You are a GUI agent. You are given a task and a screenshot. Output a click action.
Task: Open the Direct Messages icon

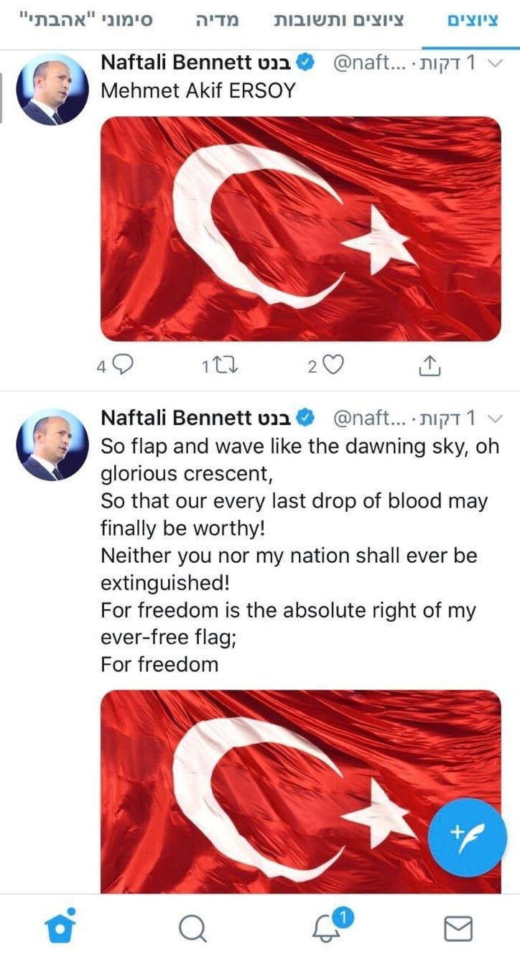(459, 929)
